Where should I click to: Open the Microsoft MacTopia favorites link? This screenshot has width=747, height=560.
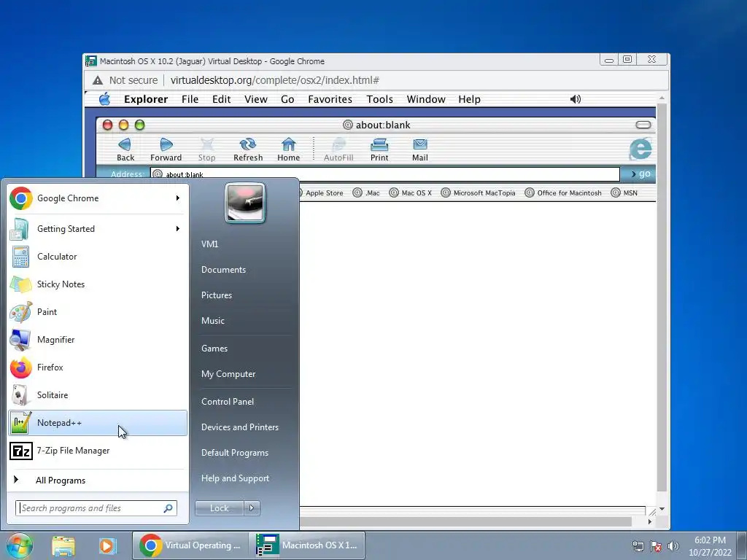(479, 192)
